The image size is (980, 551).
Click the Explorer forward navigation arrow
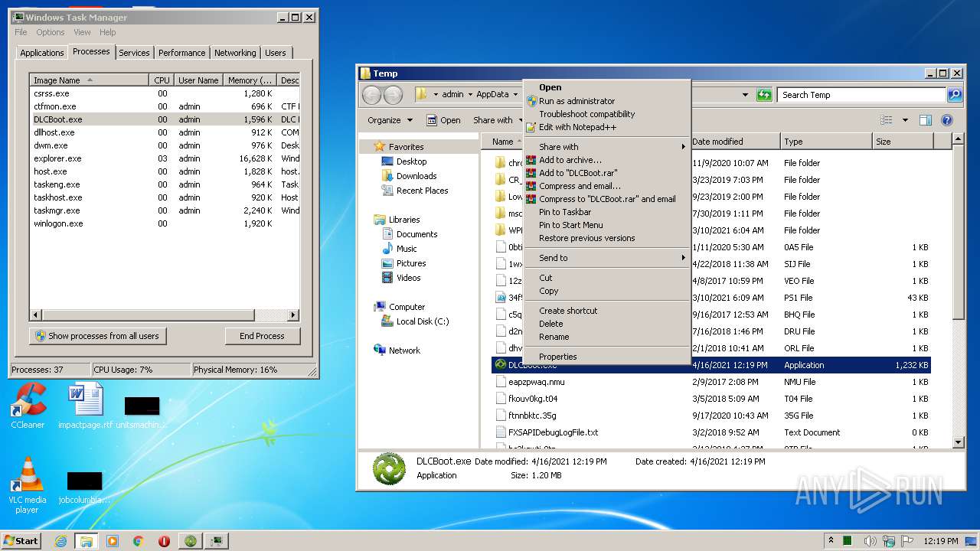(393, 95)
